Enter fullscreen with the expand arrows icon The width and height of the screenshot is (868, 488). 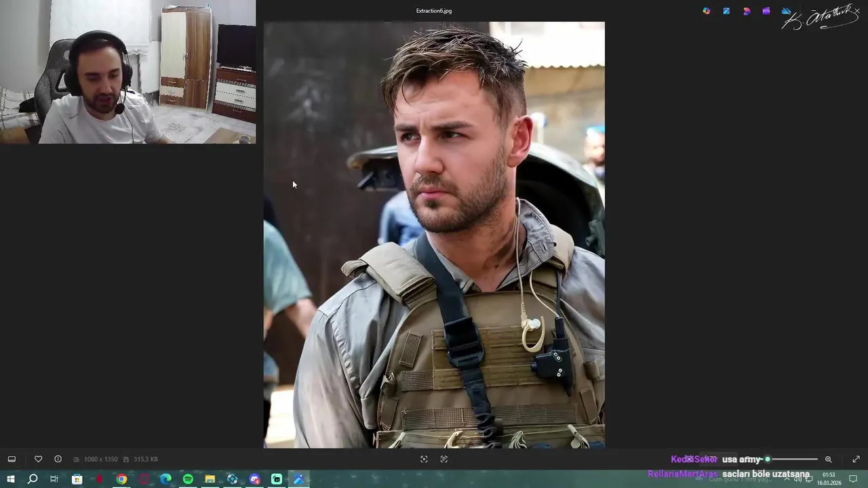point(856,460)
